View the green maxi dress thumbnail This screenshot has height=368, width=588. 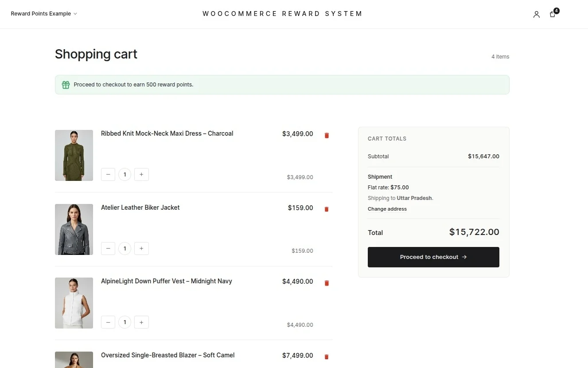coord(74,155)
